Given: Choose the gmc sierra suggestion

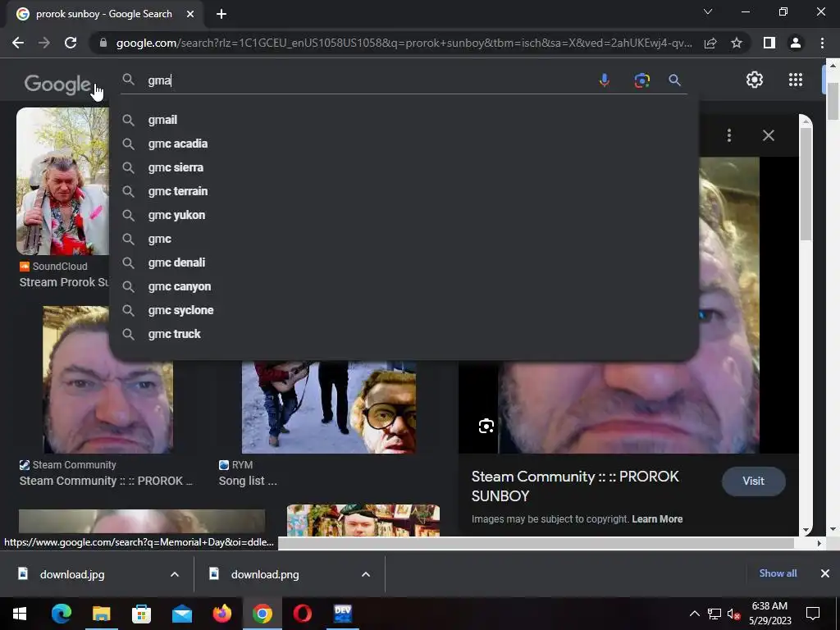Looking at the screenshot, I should pos(404,167).
